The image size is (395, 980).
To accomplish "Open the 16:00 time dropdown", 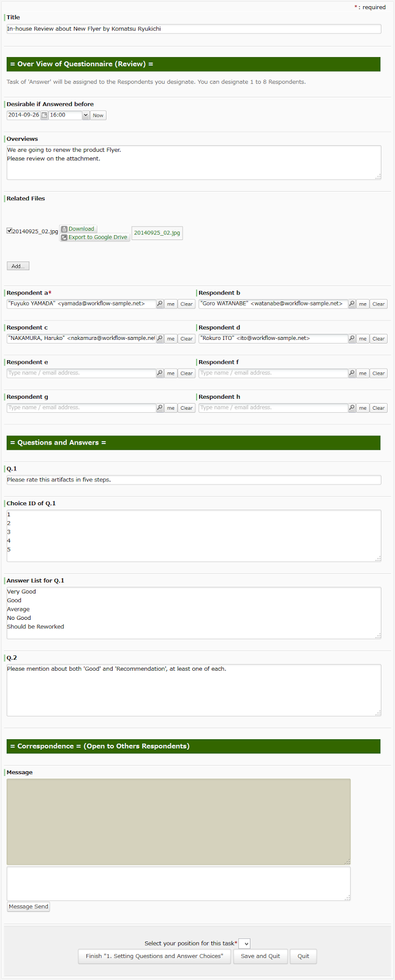I will point(85,115).
